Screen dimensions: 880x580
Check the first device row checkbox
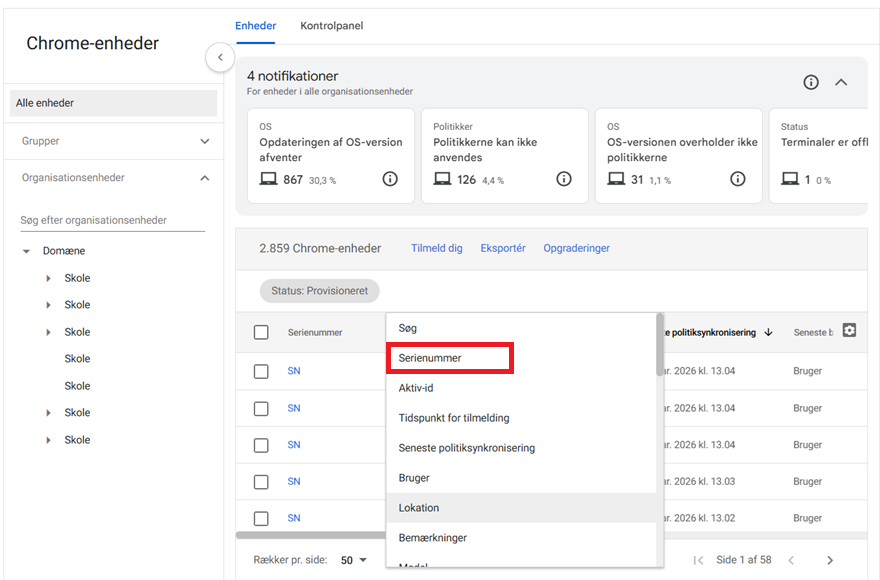click(261, 371)
